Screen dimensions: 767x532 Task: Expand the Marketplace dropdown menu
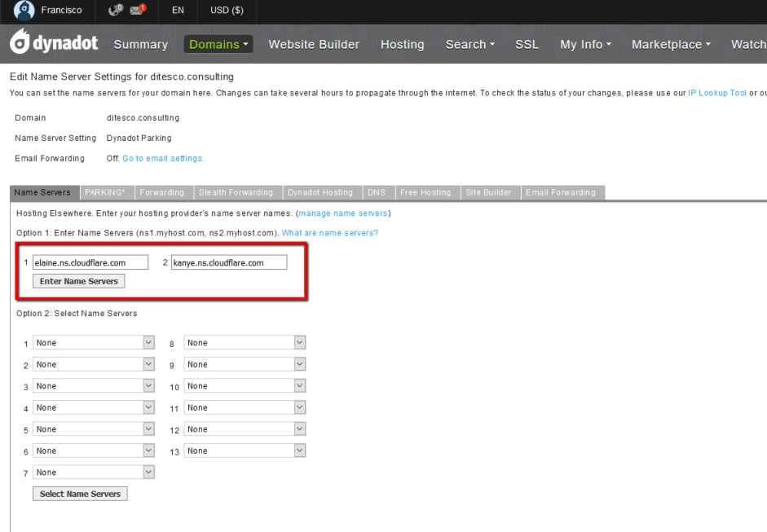tap(671, 45)
